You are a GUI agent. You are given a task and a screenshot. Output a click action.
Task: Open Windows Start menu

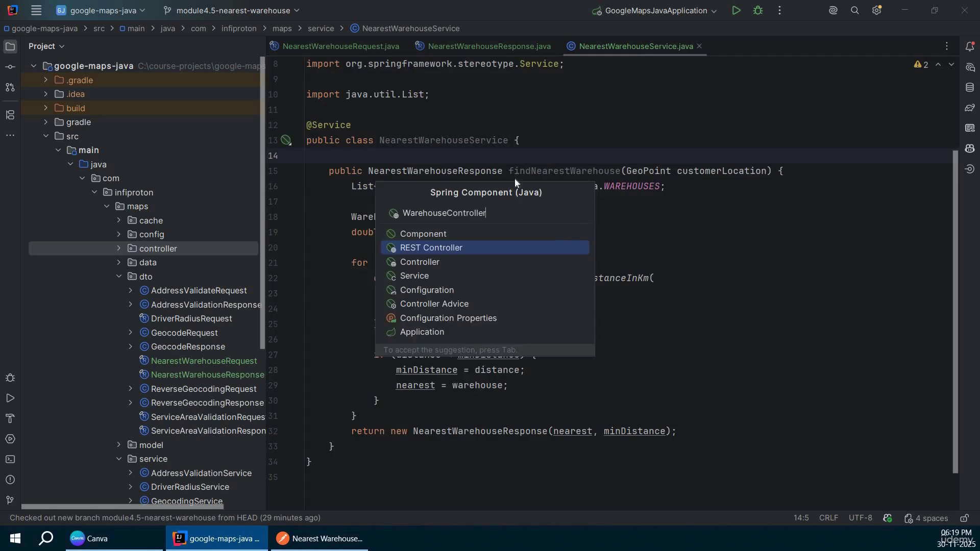[x=15, y=539]
